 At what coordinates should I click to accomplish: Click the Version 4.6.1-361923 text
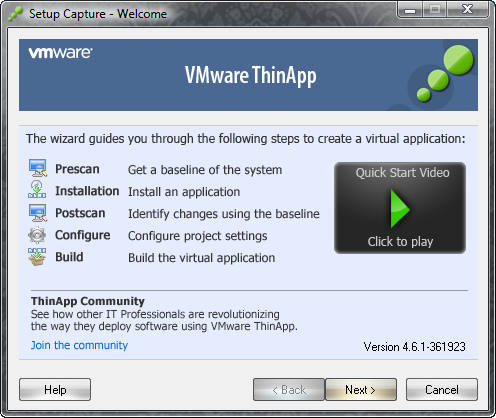(414, 347)
